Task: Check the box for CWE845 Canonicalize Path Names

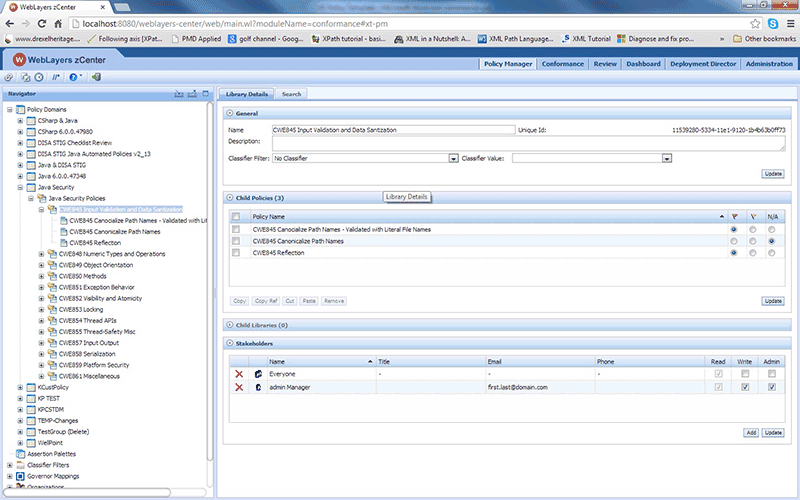Action: point(236,241)
